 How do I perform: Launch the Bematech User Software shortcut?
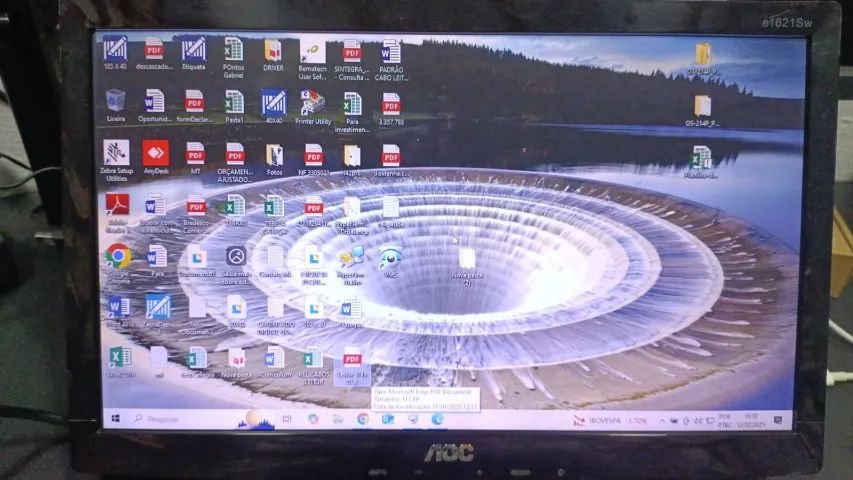pyautogui.click(x=312, y=59)
